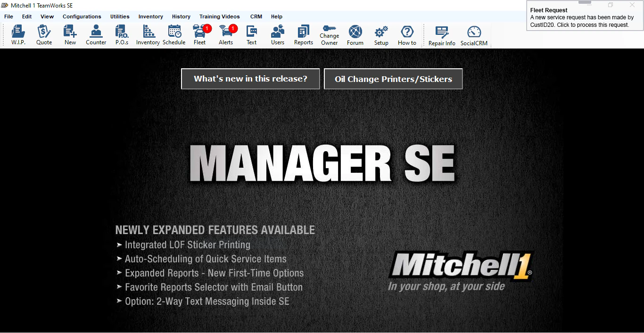This screenshot has width=644, height=333.
Task: Open Setup gears icon
Action: tap(381, 35)
